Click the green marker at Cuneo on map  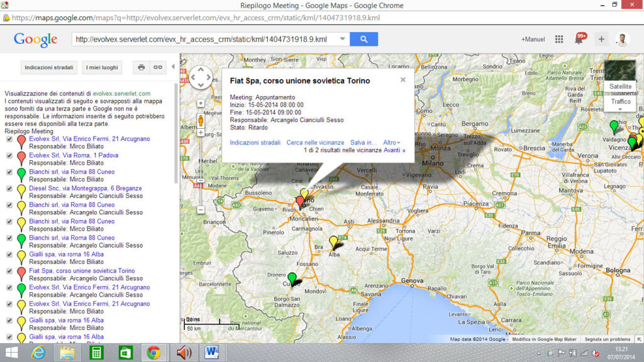coord(292,279)
